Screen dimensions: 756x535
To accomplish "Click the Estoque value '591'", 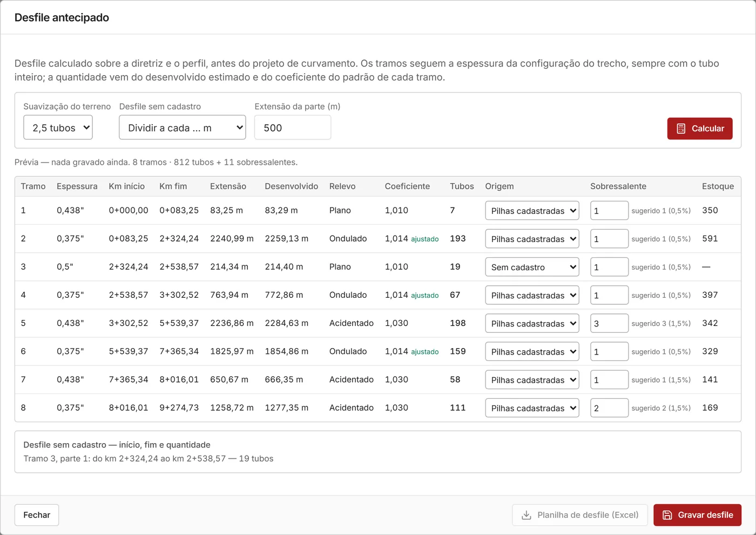I will (710, 238).
